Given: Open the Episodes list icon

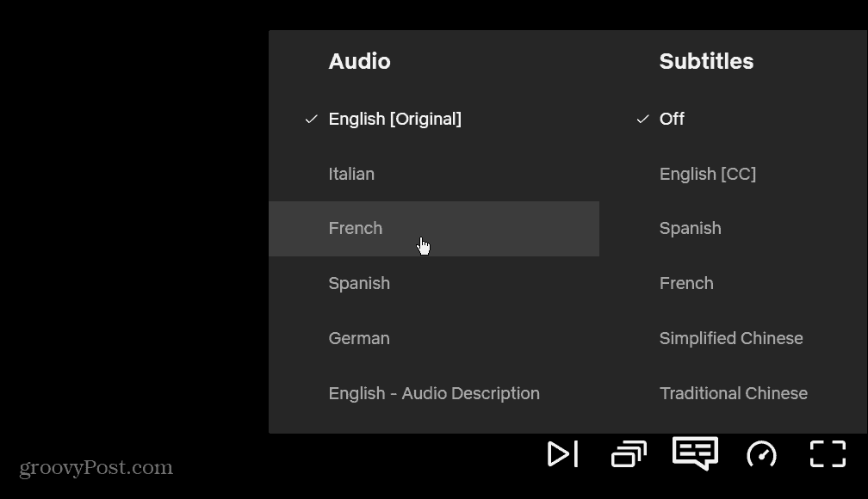Looking at the screenshot, I should tap(629, 454).
